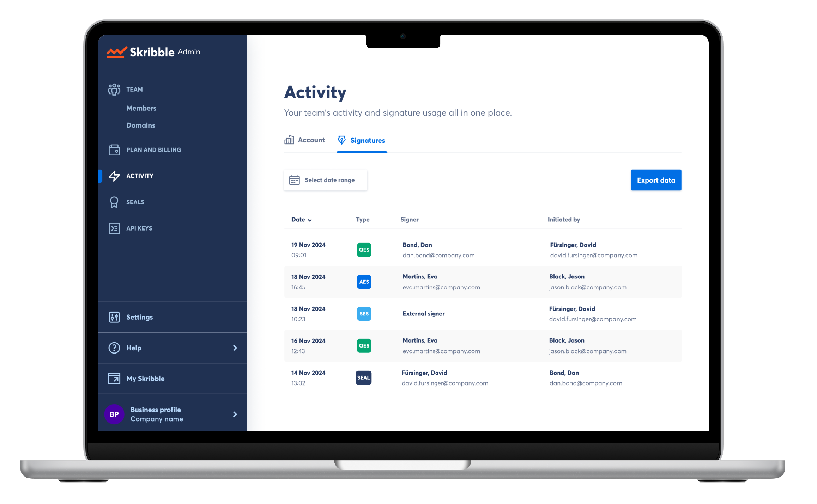Select the Seals ribbon badge icon
Screen dimensions: 817x504
coord(114,202)
